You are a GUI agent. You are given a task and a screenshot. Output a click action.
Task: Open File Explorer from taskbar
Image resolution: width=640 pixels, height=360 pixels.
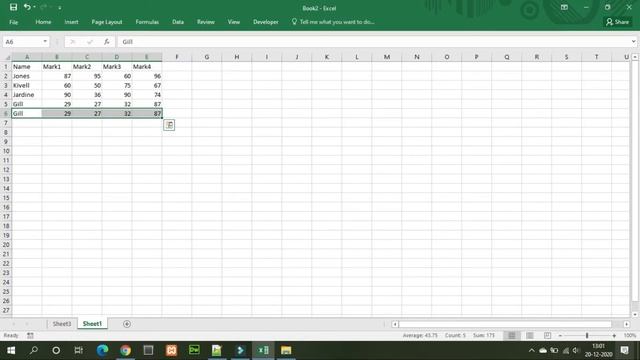(286, 350)
